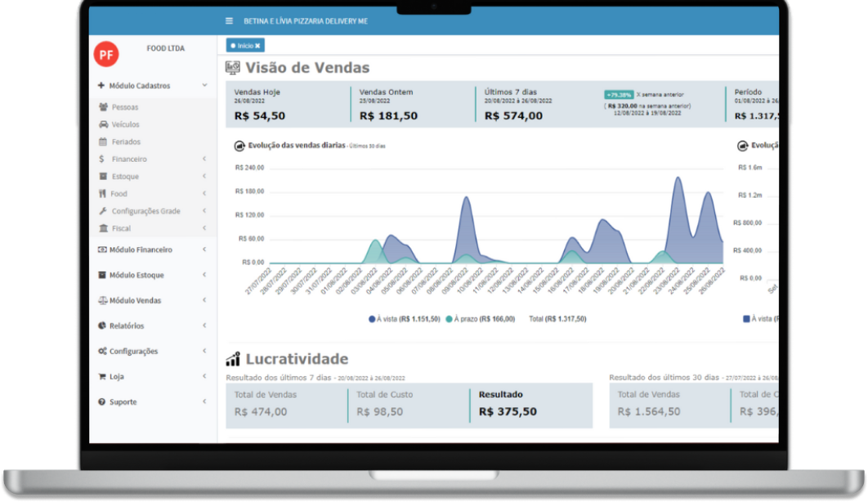
Task: Expand the Módulo Estoque menu
Action: click(151, 276)
